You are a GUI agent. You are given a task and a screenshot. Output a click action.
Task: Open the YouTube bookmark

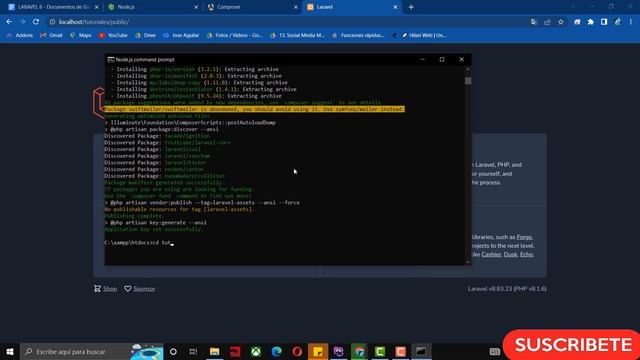click(x=113, y=36)
